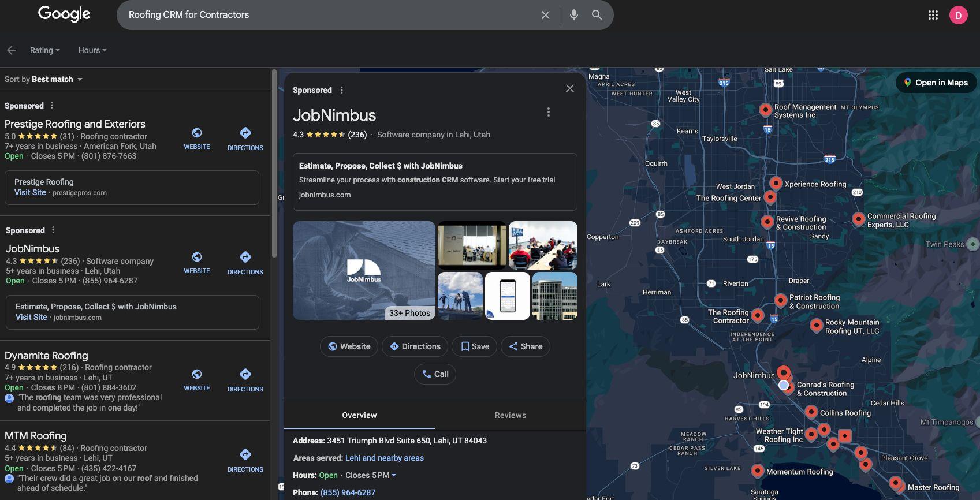The height and width of the screenshot is (500, 980).
Task: Open sponsored info menu in detail panel
Action: point(342,90)
